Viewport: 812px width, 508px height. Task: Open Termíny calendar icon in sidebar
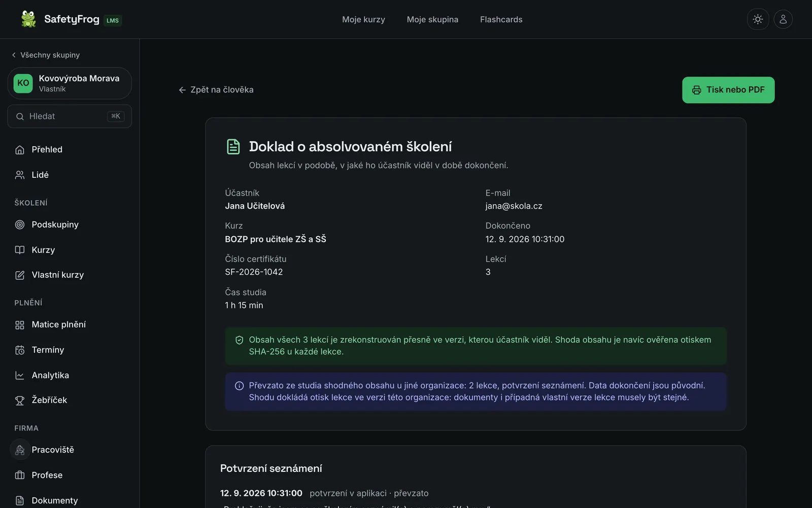coord(20,350)
